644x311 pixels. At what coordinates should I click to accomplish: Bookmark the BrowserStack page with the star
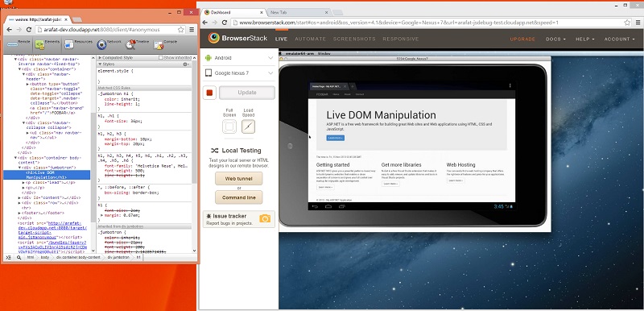pyautogui.click(x=627, y=23)
